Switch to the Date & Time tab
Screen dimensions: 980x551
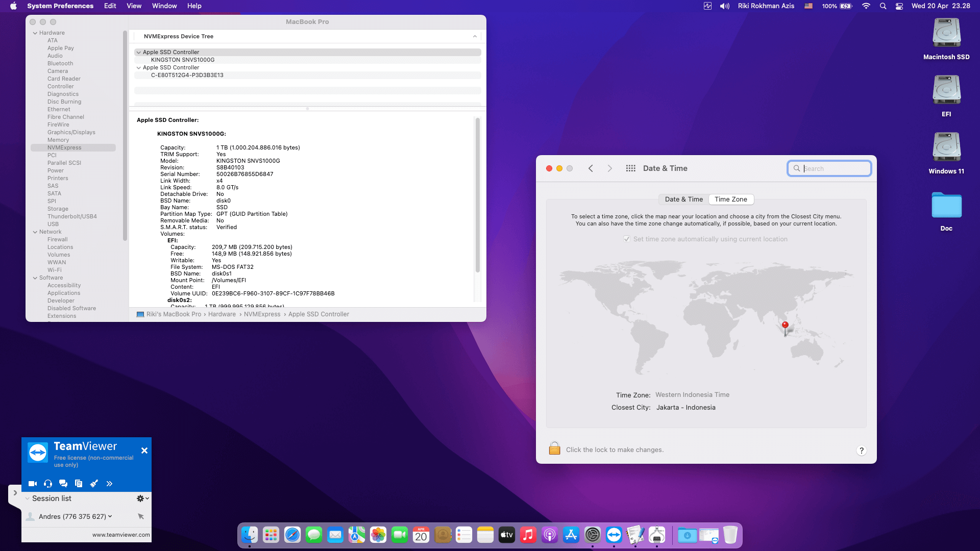[683, 199]
